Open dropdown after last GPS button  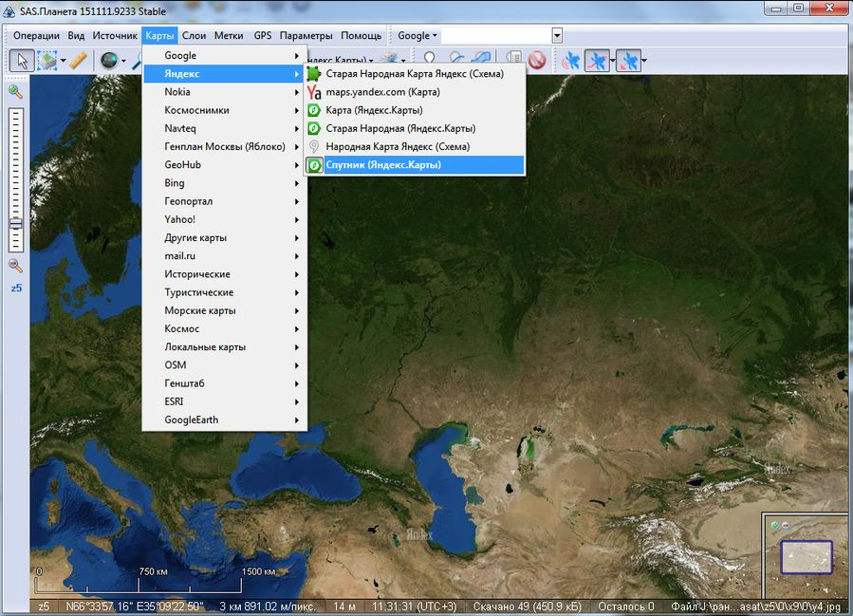coord(644,61)
